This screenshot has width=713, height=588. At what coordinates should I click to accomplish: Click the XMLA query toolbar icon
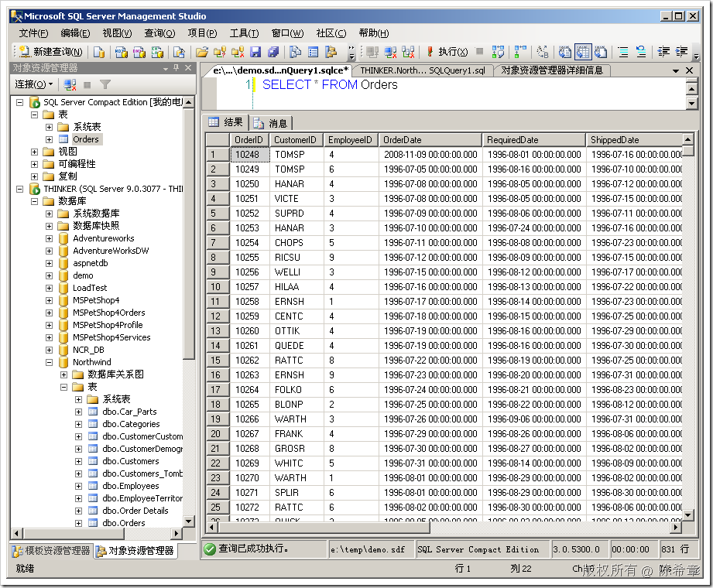coord(157,52)
